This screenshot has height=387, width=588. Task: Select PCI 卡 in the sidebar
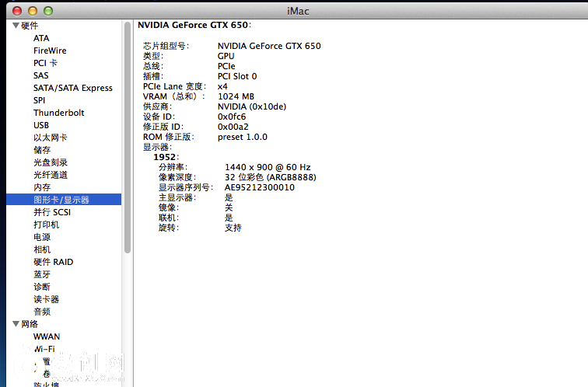45,63
